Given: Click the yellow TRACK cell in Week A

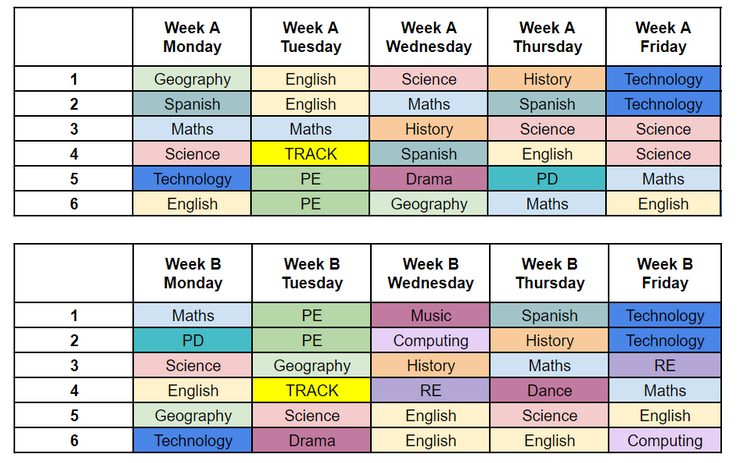Looking at the screenshot, I should [x=311, y=154].
